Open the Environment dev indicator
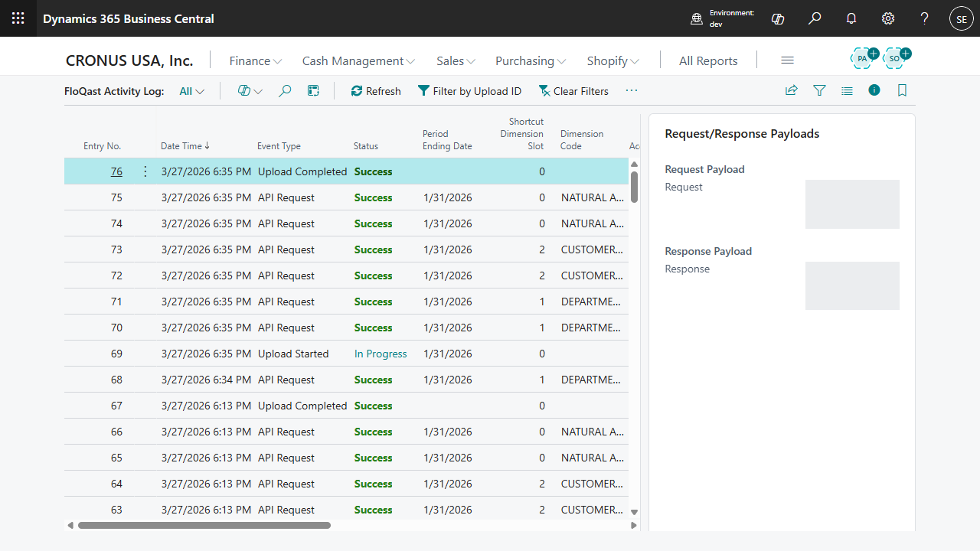 click(x=723, y=18)
